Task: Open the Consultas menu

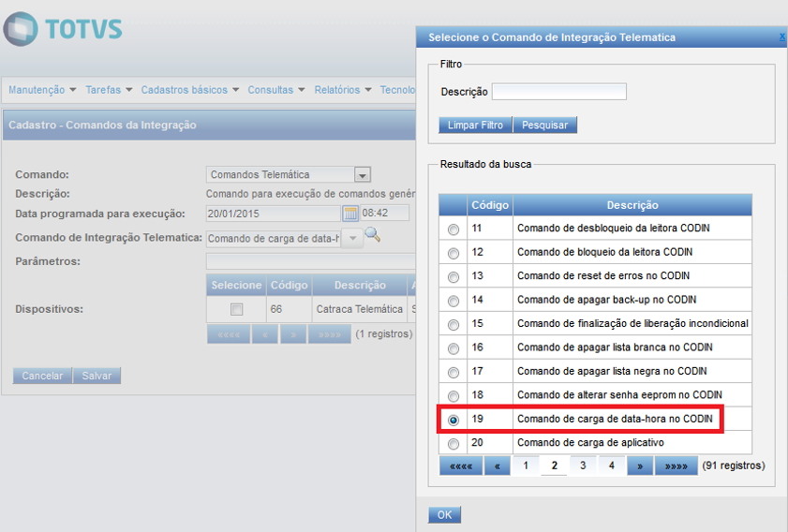Action: click(x=276, y=90)
